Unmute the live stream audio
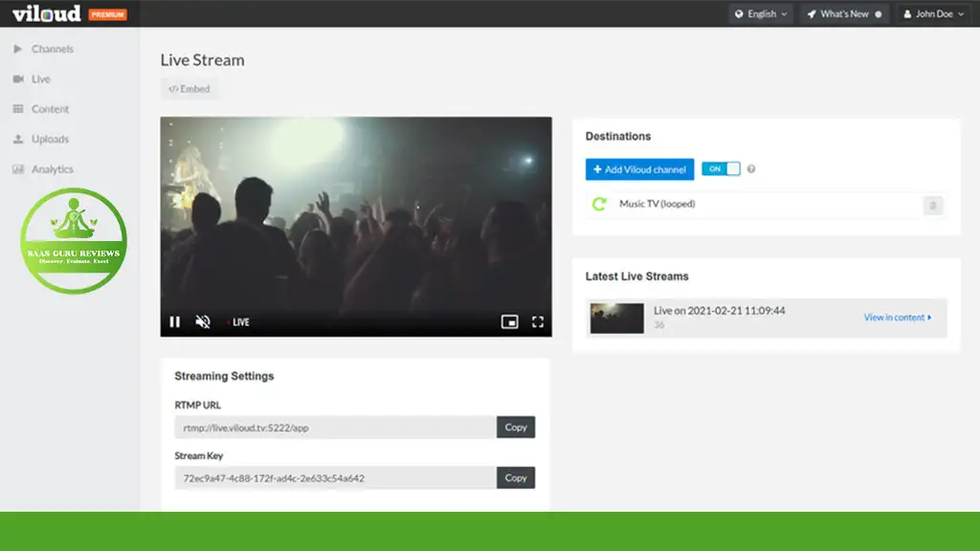980x551 pixels. click(x=203, y=321)
